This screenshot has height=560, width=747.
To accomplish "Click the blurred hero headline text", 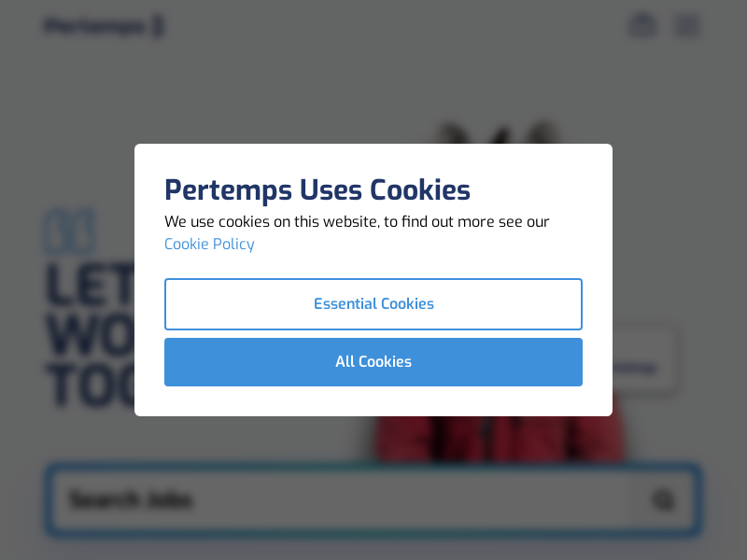I will pos(89,336).
